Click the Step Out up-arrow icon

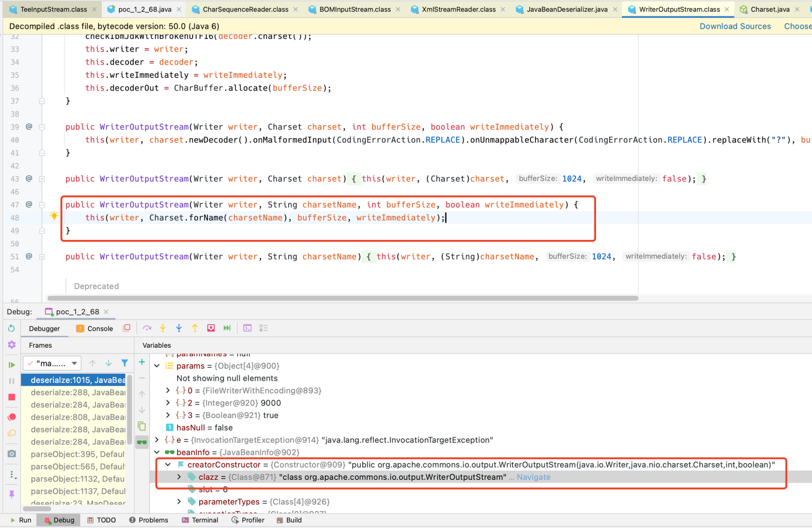tap(195, 328)
